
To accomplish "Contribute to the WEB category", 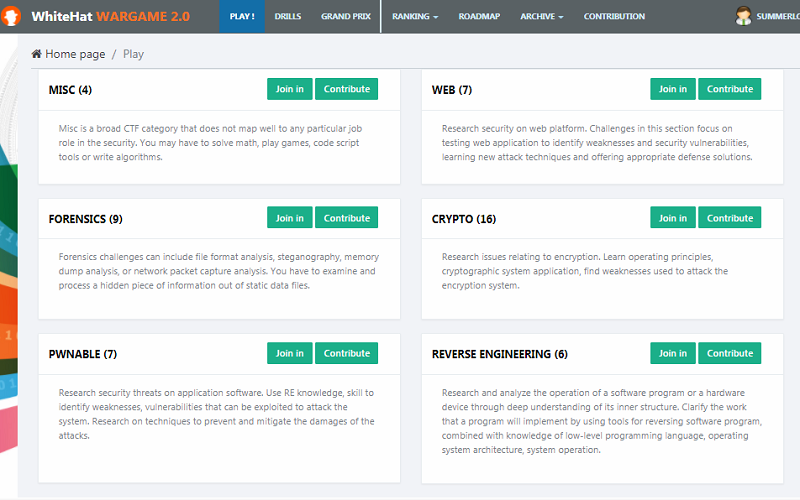I will 729,89.
